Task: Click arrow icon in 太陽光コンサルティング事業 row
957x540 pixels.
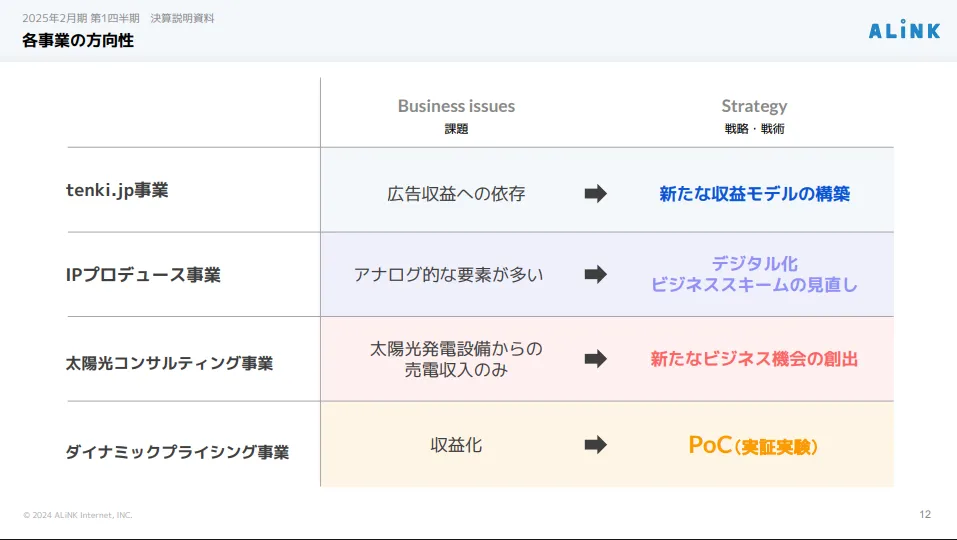Action: tap(596, 359)
